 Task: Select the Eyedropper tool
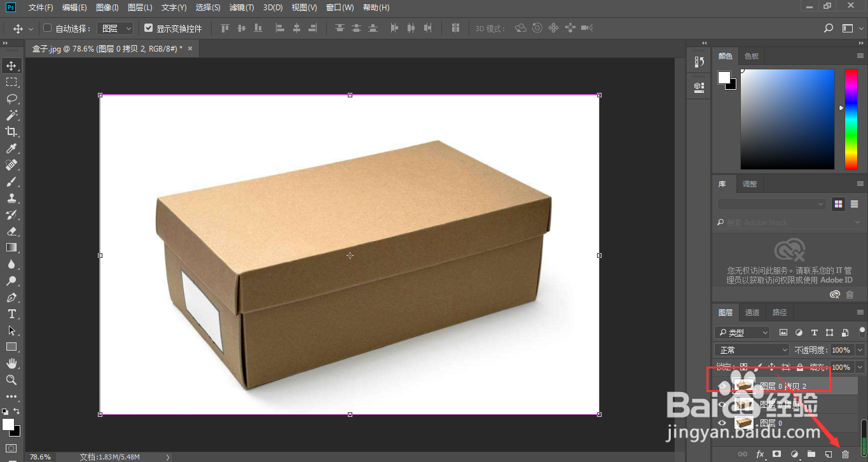[x=11, y=148]
